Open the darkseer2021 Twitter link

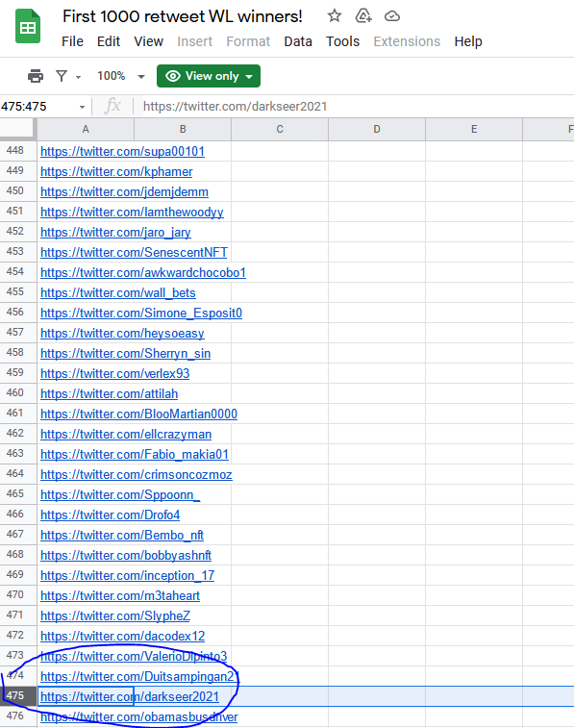click(130, 697)
